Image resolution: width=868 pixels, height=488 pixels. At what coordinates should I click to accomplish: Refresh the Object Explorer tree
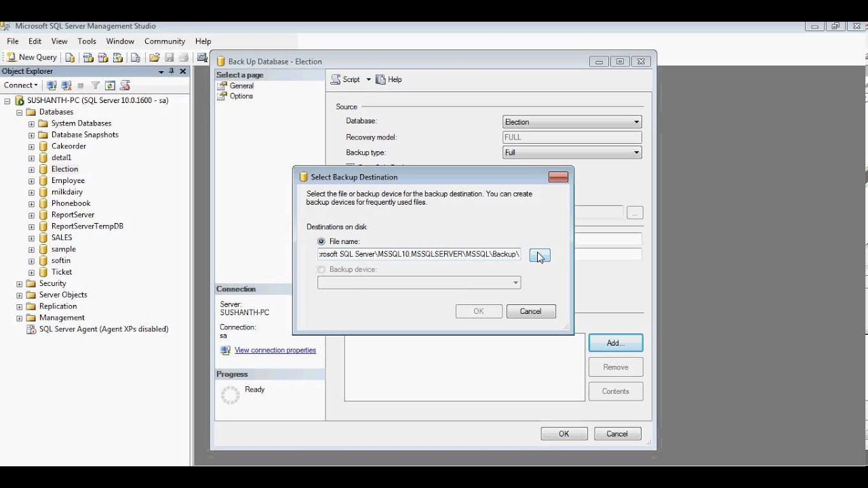click(110, 85)
